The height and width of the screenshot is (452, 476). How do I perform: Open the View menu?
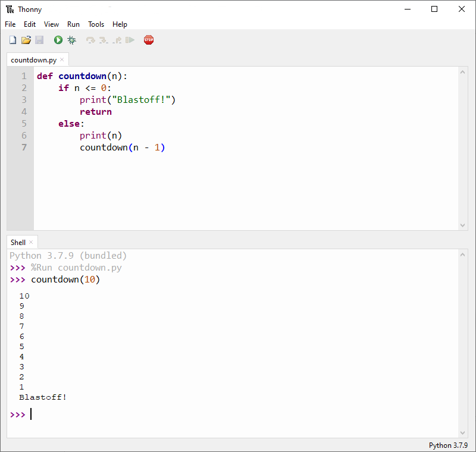[x=51, y=24]
